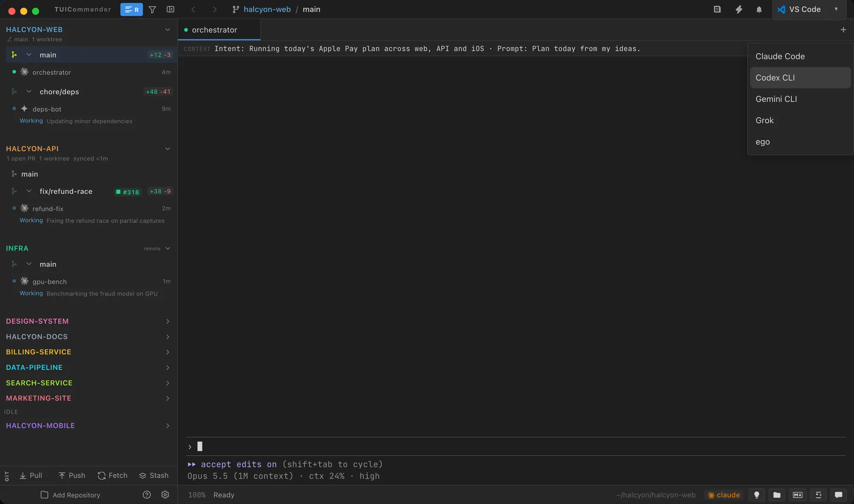This screenshot has height=504, width=854.
Task: Collapse the HALCYON-API repository section
Action: coord(167,149)
